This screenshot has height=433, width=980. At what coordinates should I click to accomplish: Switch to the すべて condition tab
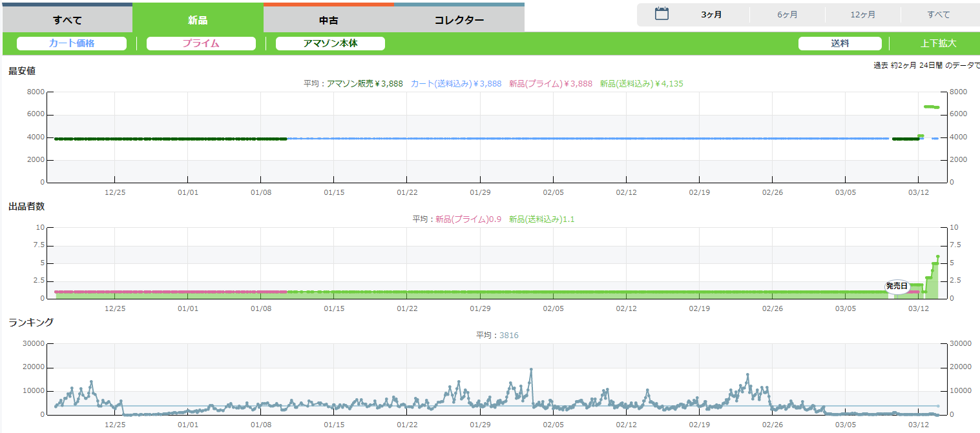coord(67,19)
